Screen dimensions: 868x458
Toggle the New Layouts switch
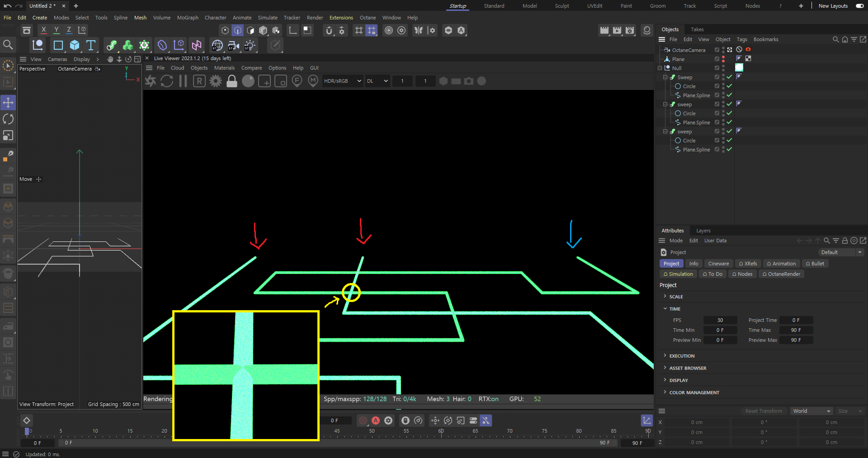point(860,6)
